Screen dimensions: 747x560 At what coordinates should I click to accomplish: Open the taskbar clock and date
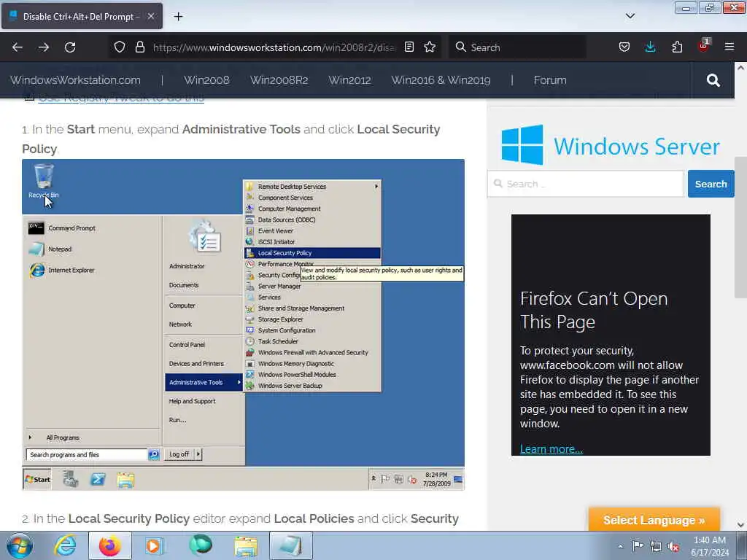click(x=710, y=546)
